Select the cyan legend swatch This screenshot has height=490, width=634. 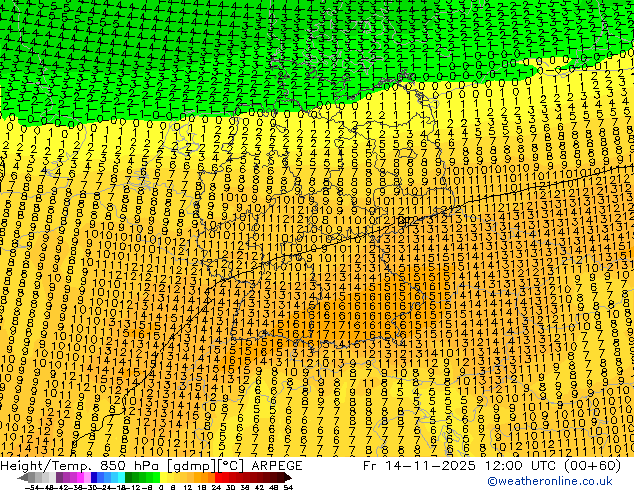click(121, 478)
